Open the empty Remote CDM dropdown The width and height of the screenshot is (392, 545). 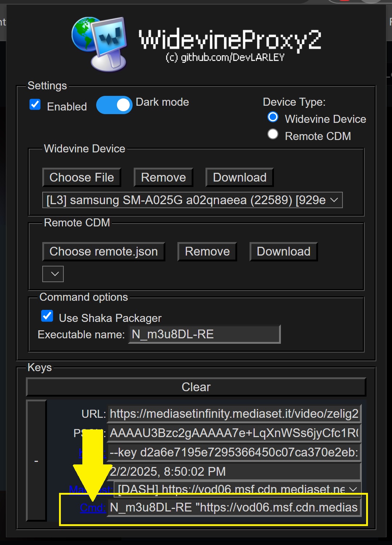53,274
